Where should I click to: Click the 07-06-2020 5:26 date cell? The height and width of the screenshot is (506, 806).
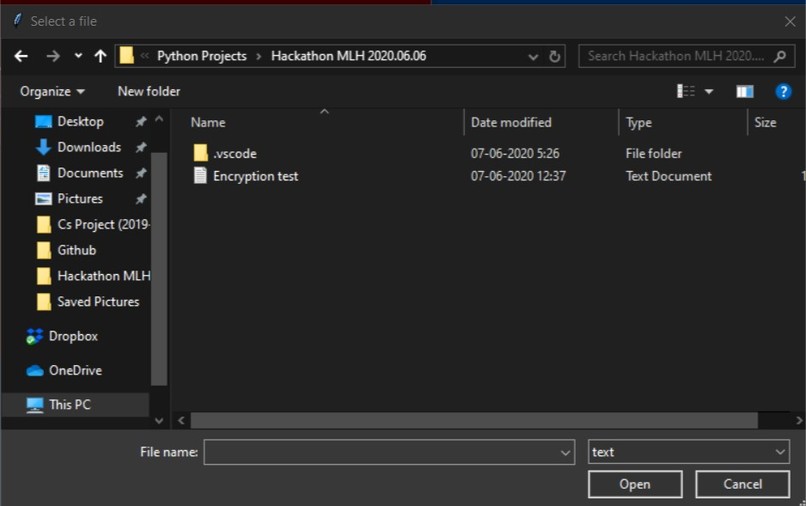click(x=515, y=153)
